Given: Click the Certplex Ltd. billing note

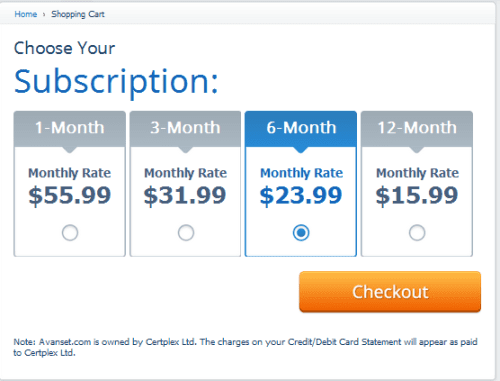Looking at the screenshot, I should point(245,347).
